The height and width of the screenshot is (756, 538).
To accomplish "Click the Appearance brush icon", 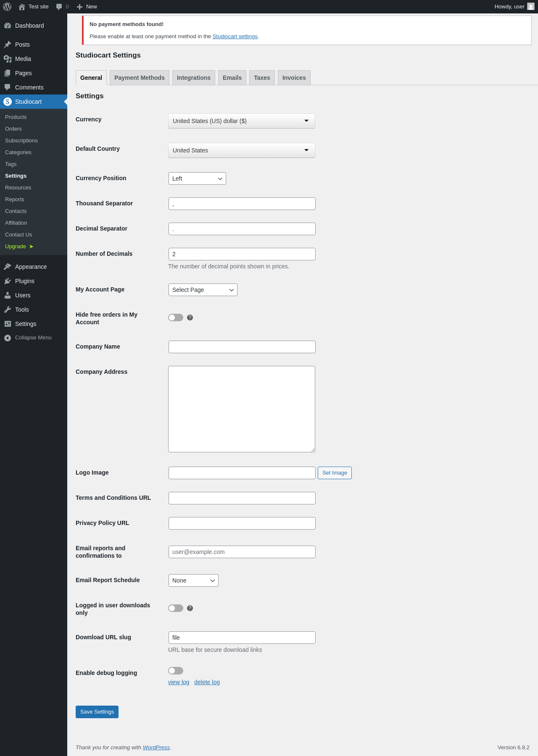I will [x=8, y=267].
